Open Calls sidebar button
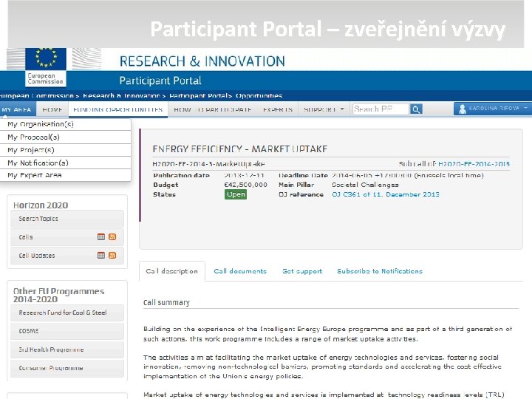Image resolution: width=532 pixels, height=399 pixels. 67,237
